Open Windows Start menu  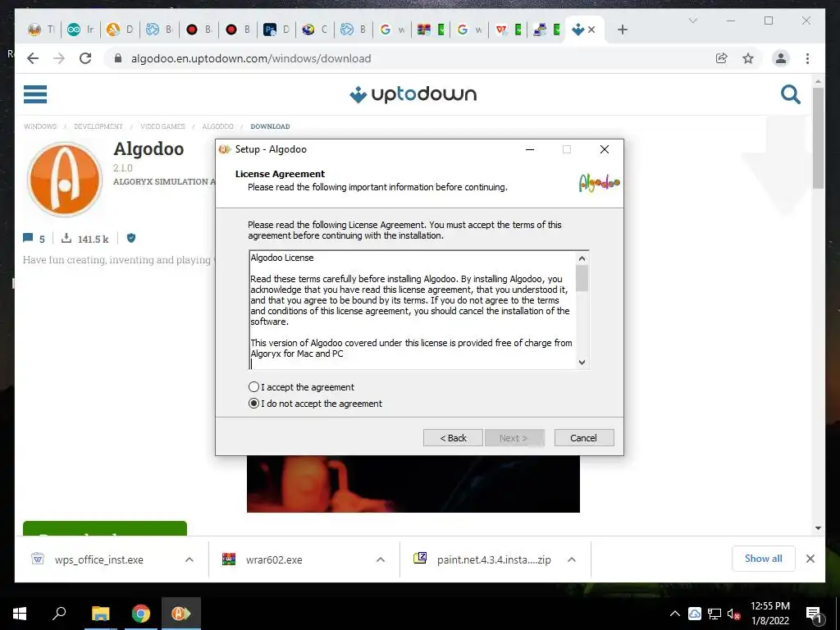[20, 614]
